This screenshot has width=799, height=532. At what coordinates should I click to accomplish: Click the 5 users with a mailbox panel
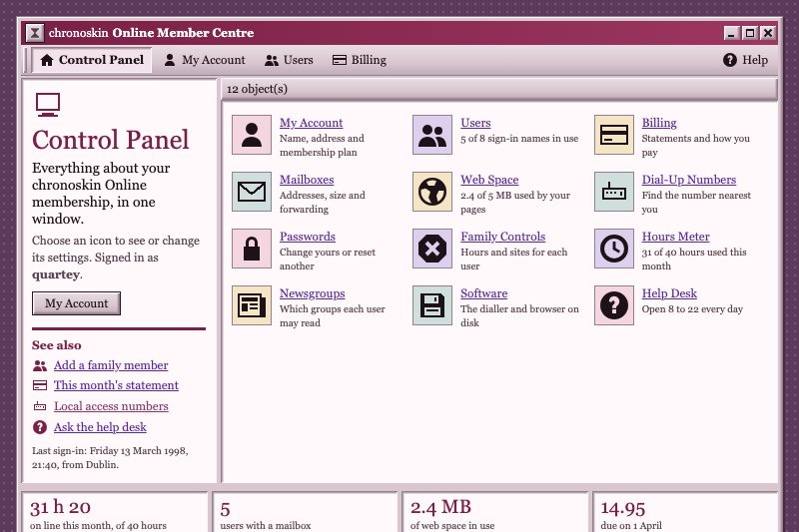[305, 512]
